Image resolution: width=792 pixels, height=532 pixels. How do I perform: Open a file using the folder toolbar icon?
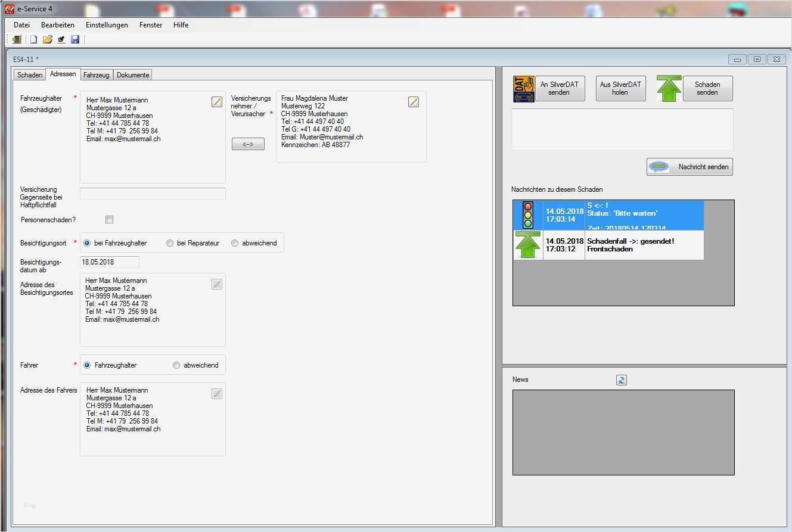click(x=47, y=39)
